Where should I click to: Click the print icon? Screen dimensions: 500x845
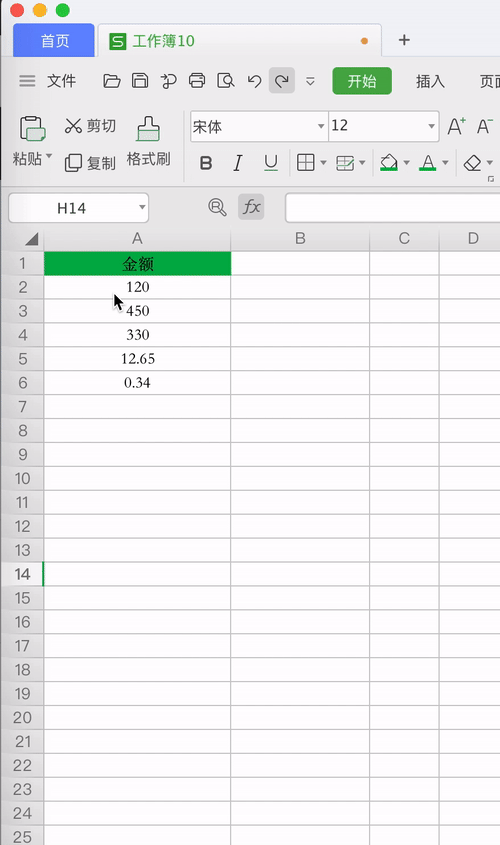(197, 81)
